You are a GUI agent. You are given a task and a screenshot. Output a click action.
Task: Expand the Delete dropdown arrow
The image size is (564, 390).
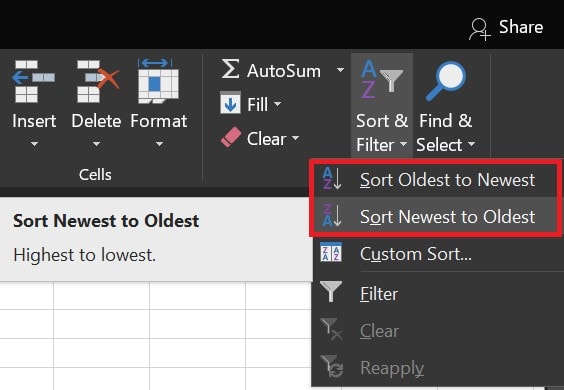(96, 144)
